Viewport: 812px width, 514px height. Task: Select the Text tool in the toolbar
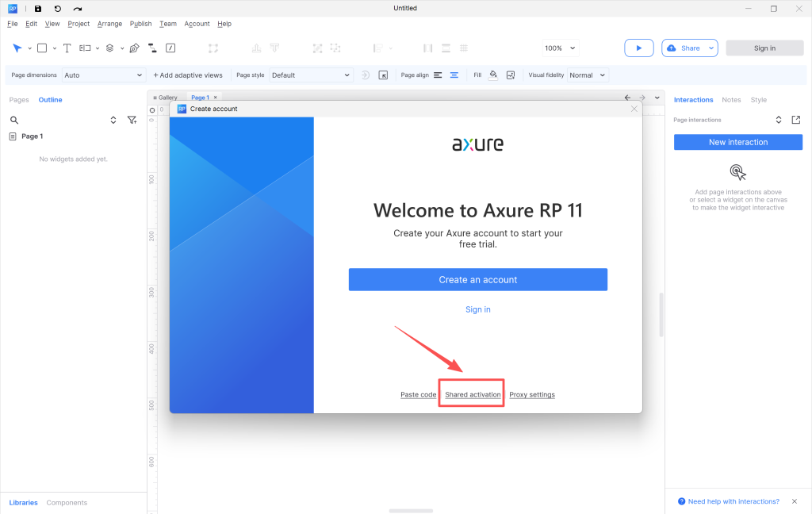pyautogui.click(x=67, y=48)
